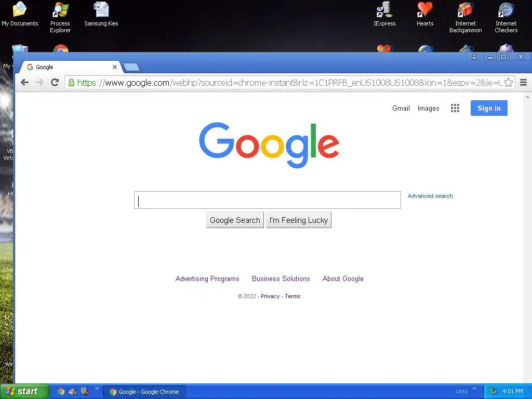Select Hearts desktop icon
The image size is (532, 399).
425,14
